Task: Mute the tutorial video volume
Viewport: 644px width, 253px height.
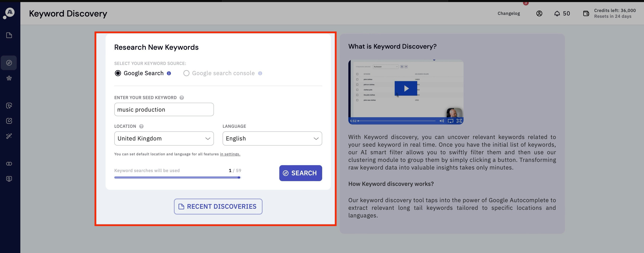Action: tap(442, 121)
